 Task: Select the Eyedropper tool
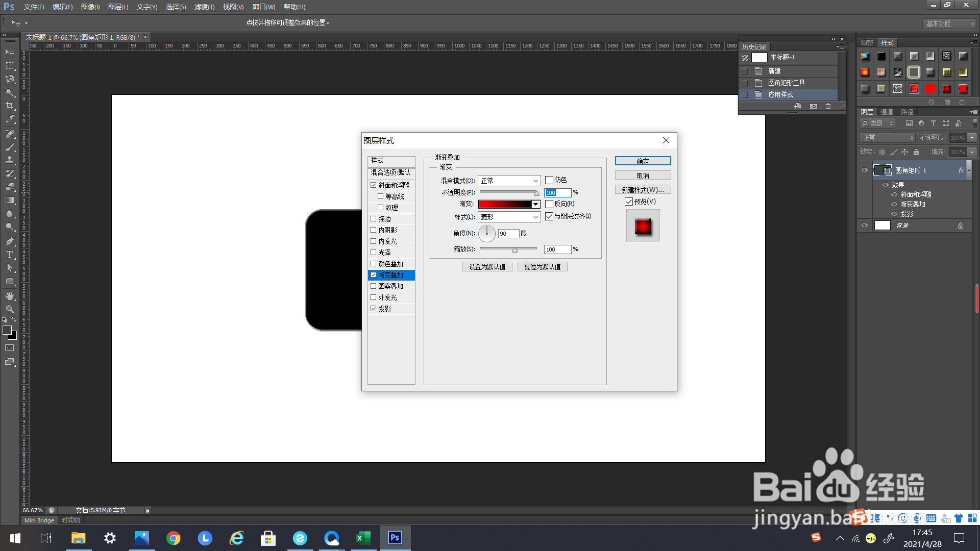point(9,119)
